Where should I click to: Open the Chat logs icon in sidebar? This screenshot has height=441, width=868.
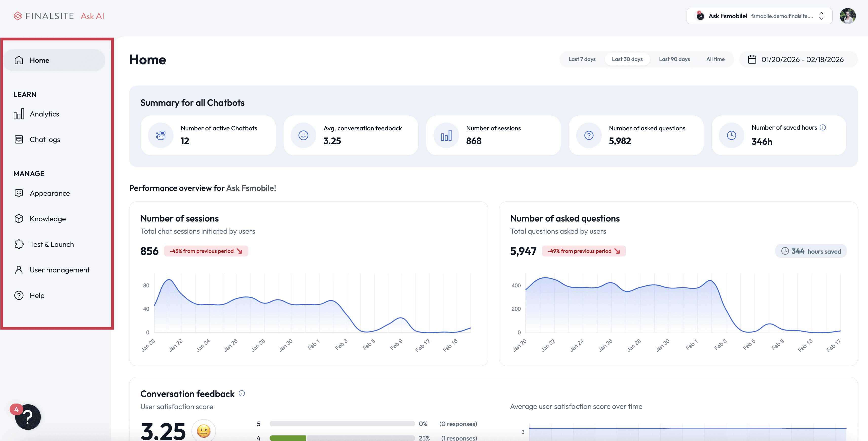(x=19, y=139)
